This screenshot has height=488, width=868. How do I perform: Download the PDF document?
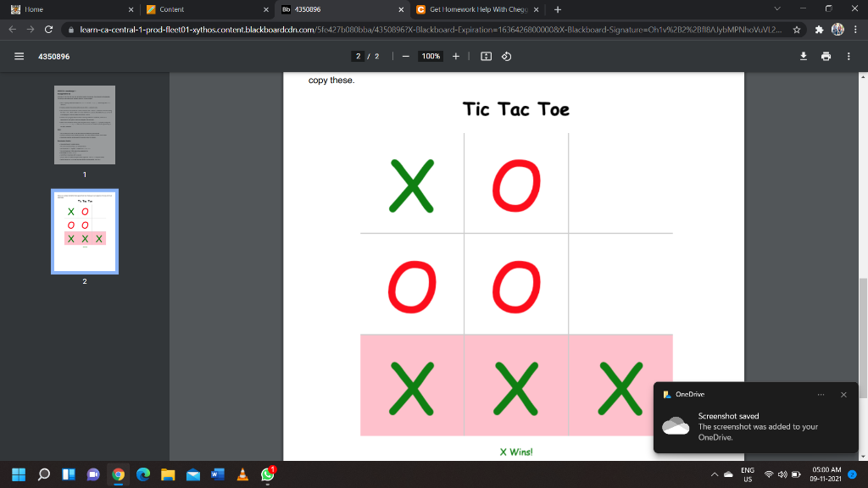[x=804, y=57]
